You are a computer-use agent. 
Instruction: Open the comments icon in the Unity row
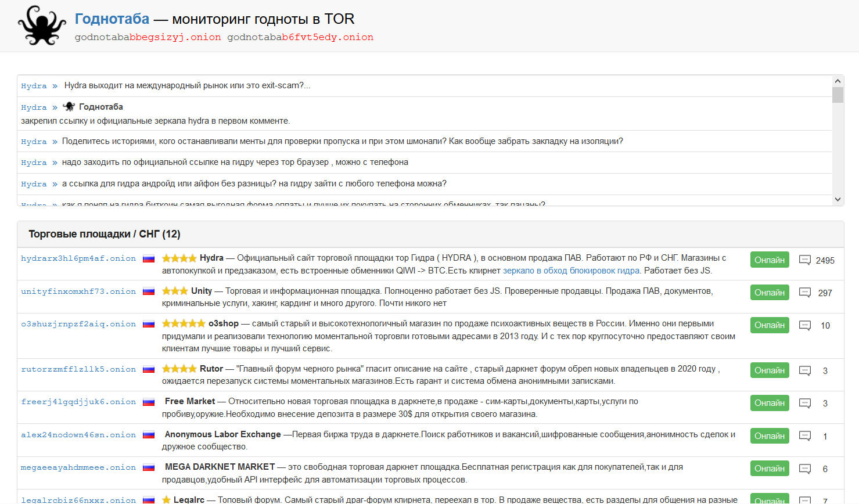(805, 293)
